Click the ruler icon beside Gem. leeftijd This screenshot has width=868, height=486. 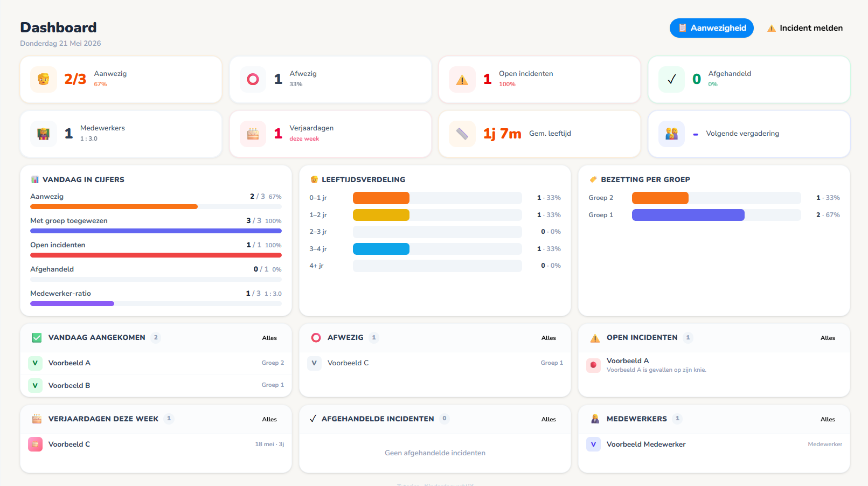point(462,134)
